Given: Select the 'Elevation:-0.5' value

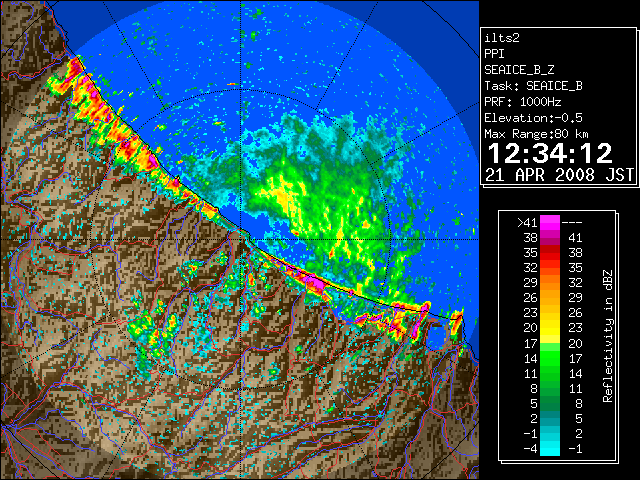Looking at the screenshot, I should pos(533,118).
